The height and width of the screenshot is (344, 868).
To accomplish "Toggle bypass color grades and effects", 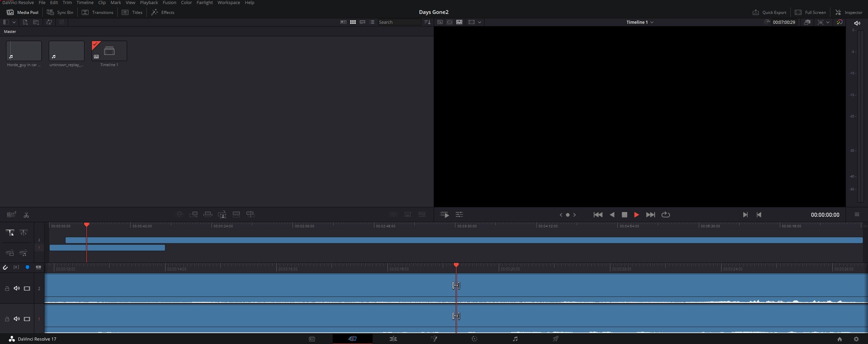I will (x=840, y=22).
